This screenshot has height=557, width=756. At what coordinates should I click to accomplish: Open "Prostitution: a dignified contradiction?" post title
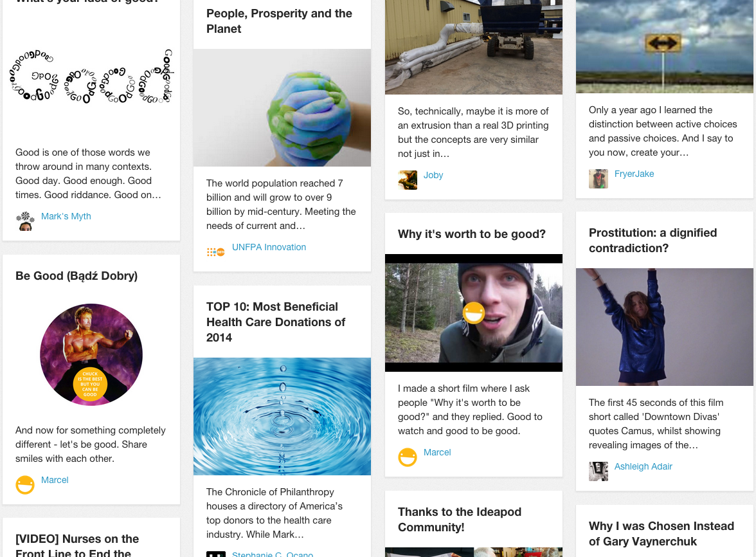click(653, 240)
